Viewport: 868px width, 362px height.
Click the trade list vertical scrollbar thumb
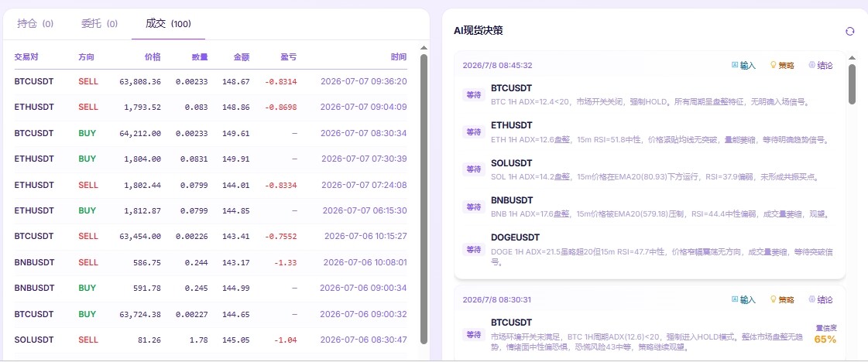tap(424, 199)
